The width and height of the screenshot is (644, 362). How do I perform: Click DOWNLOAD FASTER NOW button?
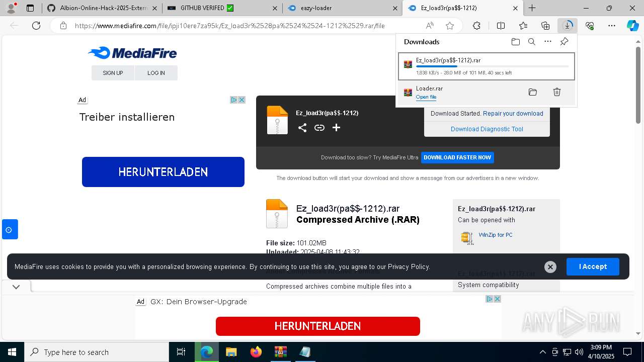point(457,157)
